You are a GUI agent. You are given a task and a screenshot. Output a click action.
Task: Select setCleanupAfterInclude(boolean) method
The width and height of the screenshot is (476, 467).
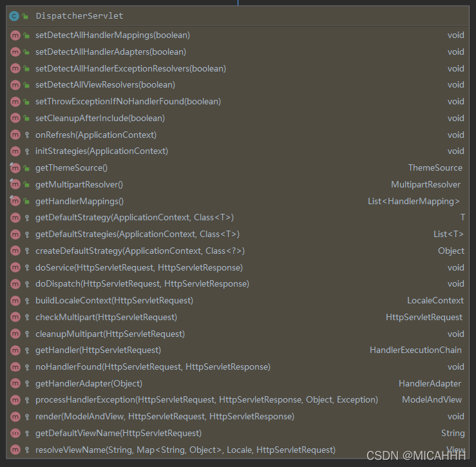(100, 118)
